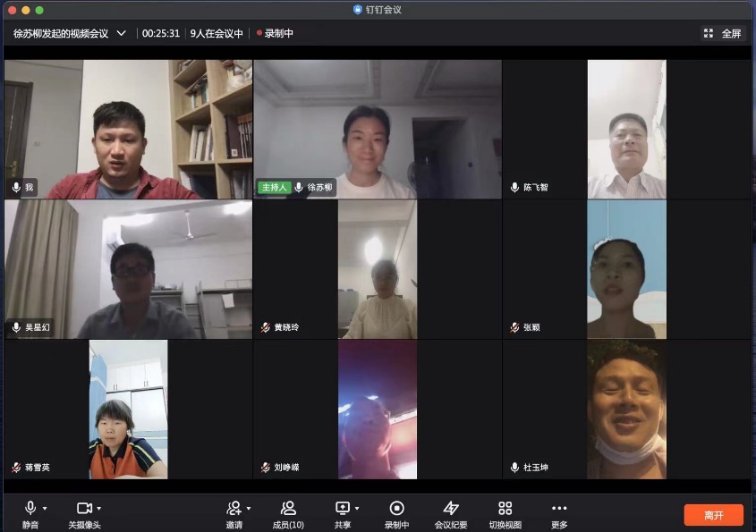Click the muted mic icon beside 张颖
Viewport: 756px width, 532px height.
tap(515, 328)
